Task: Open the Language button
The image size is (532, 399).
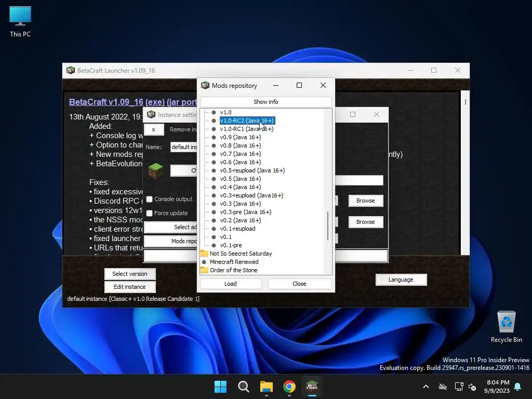Action: pos(401,280)
